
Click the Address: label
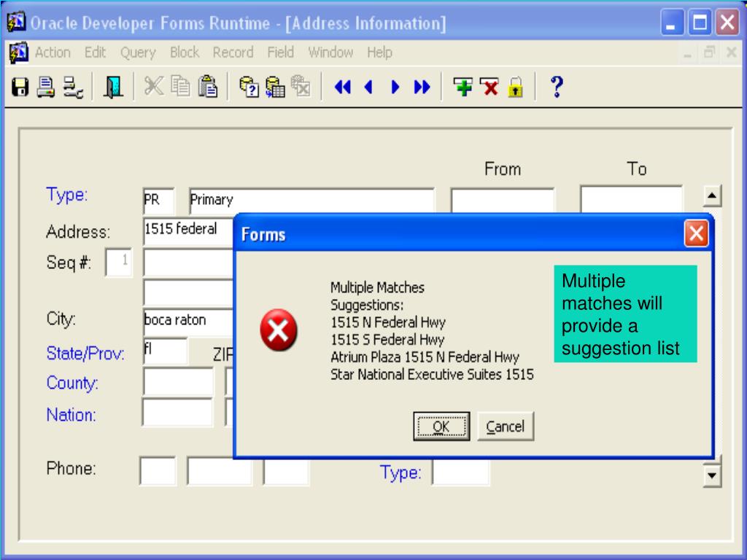(x=78, y=232)
